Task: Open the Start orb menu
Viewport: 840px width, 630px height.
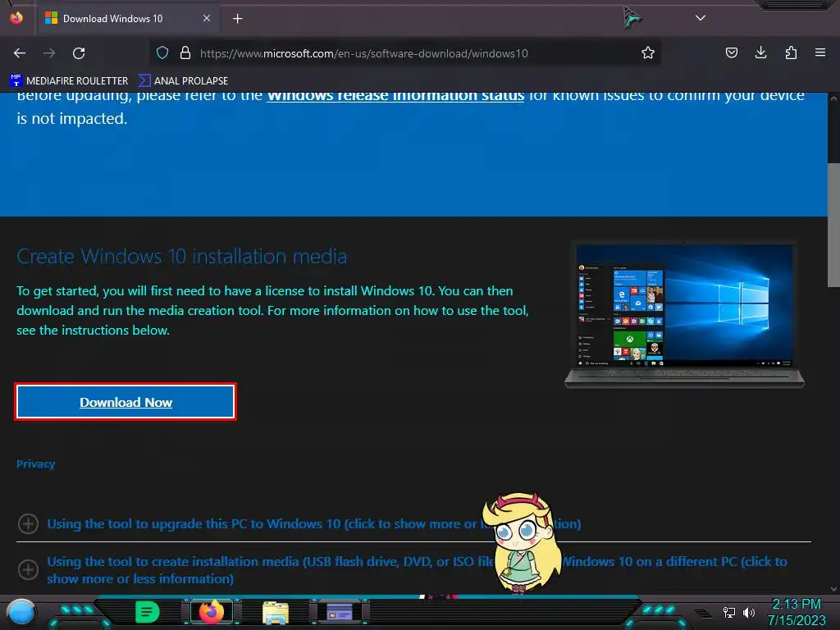Action: click(21, 612)
